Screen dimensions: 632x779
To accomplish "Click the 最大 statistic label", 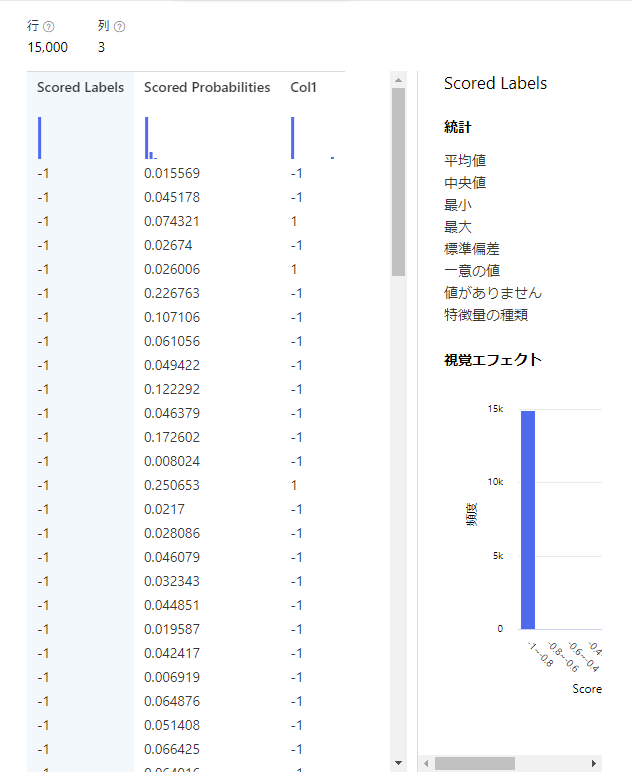I will (458, 227).
